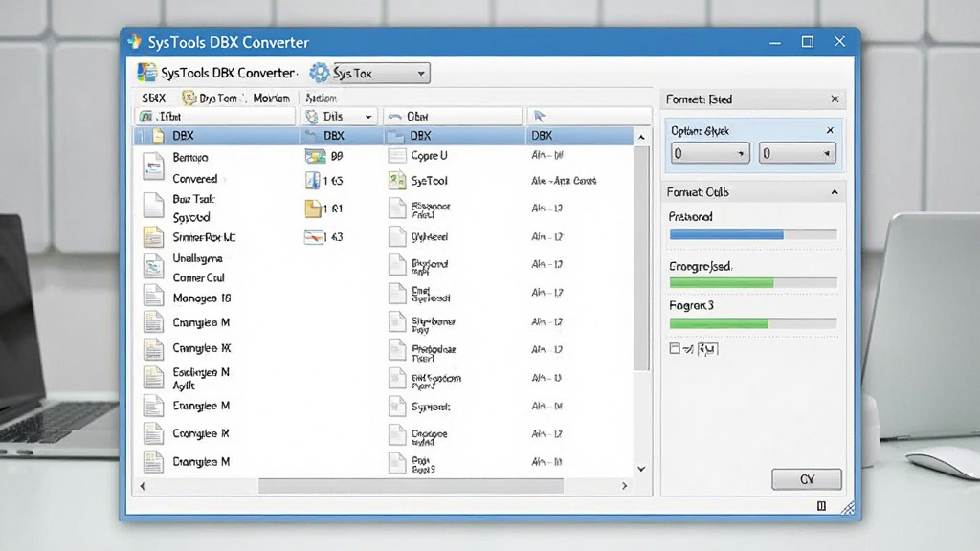The height and width of the screenshot is (551, 980).
Task: Click the yellow folder icon beside 1 R1
Action: [x=313, y=208]
